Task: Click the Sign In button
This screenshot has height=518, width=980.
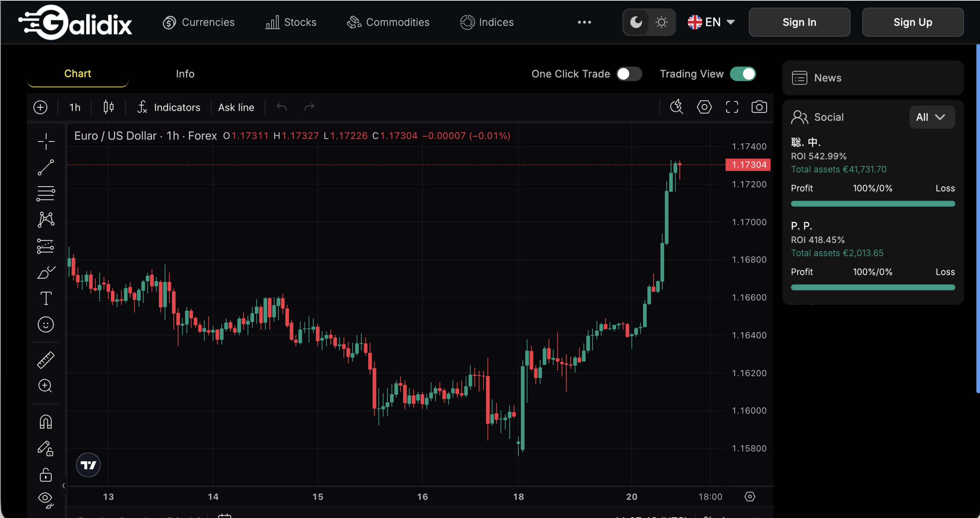Action: pyautogui.click(x=799, y=22)
